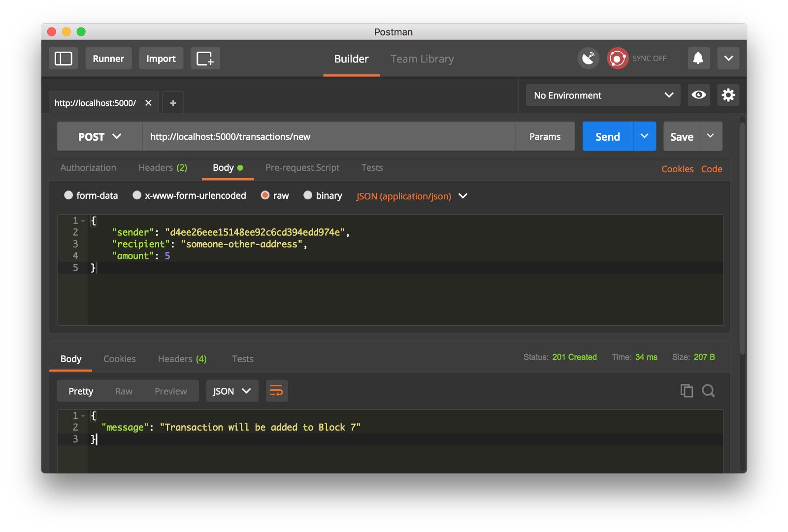The width and height of the screenshot is (788, 532).
Task: Open the POST method dropdown
Action: click(x=99, y=136)
